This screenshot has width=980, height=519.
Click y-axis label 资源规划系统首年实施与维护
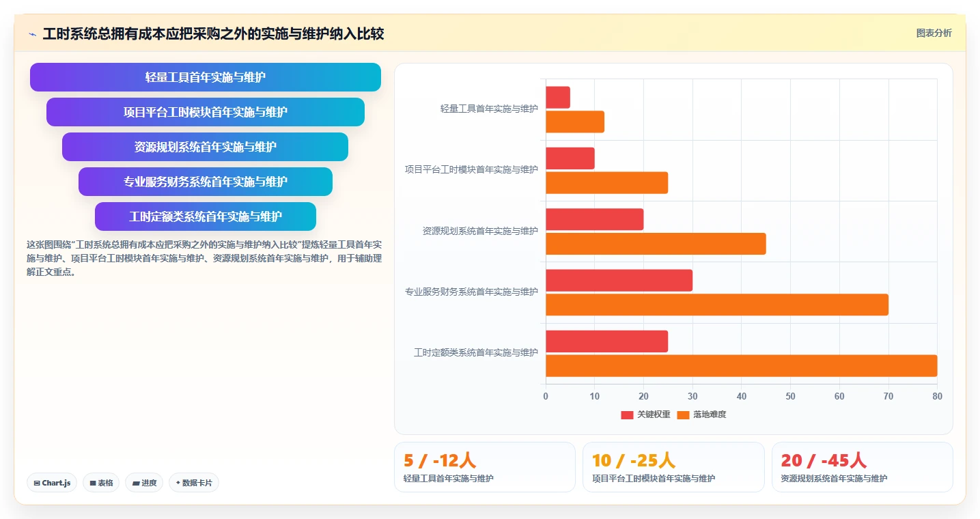pos(480,231)
